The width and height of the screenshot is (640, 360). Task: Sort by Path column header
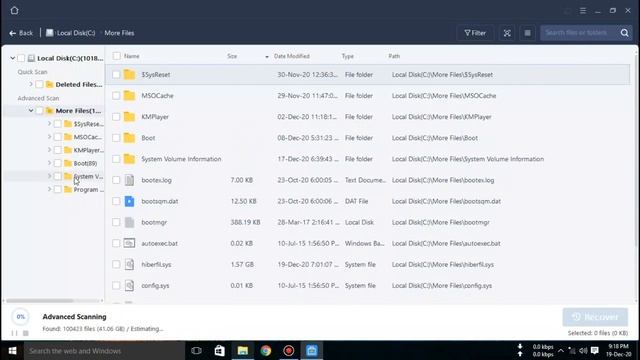point(394,56)
